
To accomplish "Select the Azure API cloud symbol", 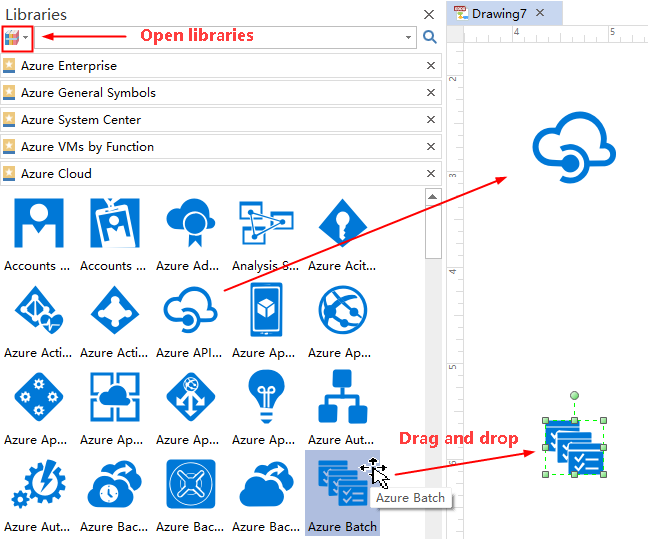I will point(191,310).
